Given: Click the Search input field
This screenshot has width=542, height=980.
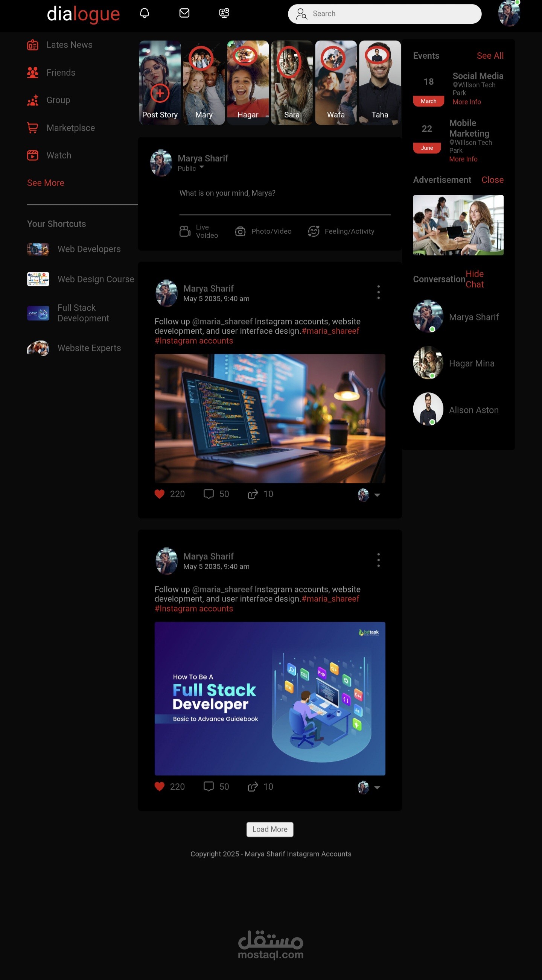Looking at the screenshot, I should pyautogui.click(x=385, y=14).
